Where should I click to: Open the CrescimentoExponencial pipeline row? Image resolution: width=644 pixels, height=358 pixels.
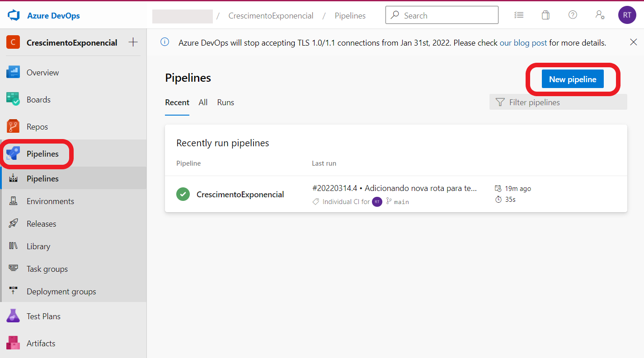click(x=396, y=195)
